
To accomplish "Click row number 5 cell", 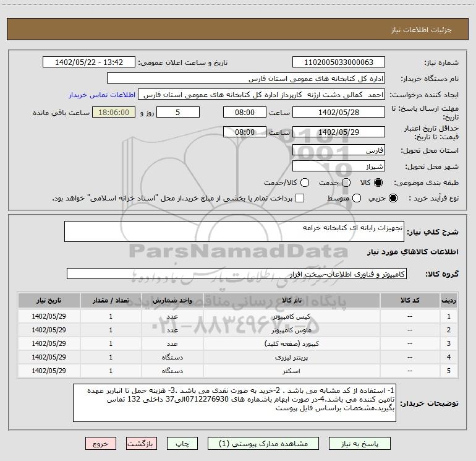I will (x=449, y=371).
